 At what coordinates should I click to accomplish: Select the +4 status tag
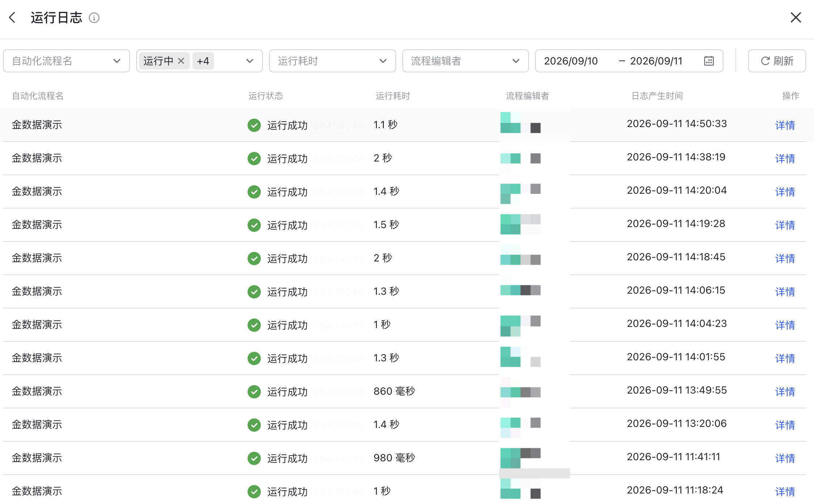point(203,61)
